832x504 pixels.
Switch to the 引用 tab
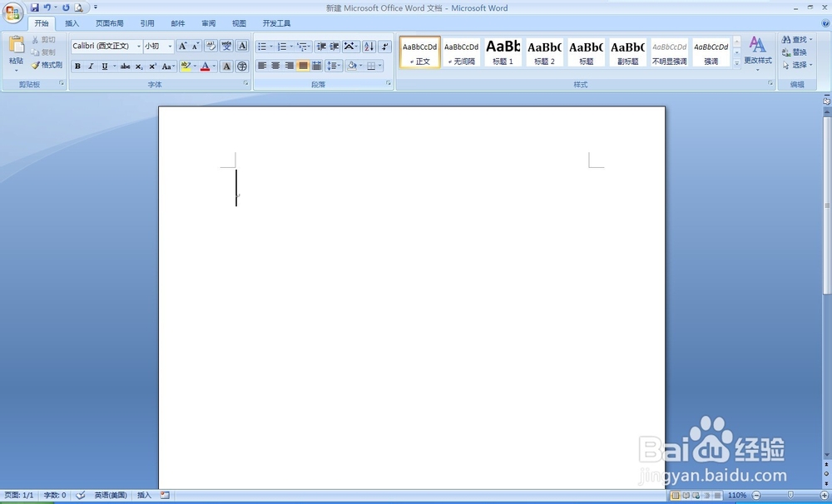(x=147, y=23)
